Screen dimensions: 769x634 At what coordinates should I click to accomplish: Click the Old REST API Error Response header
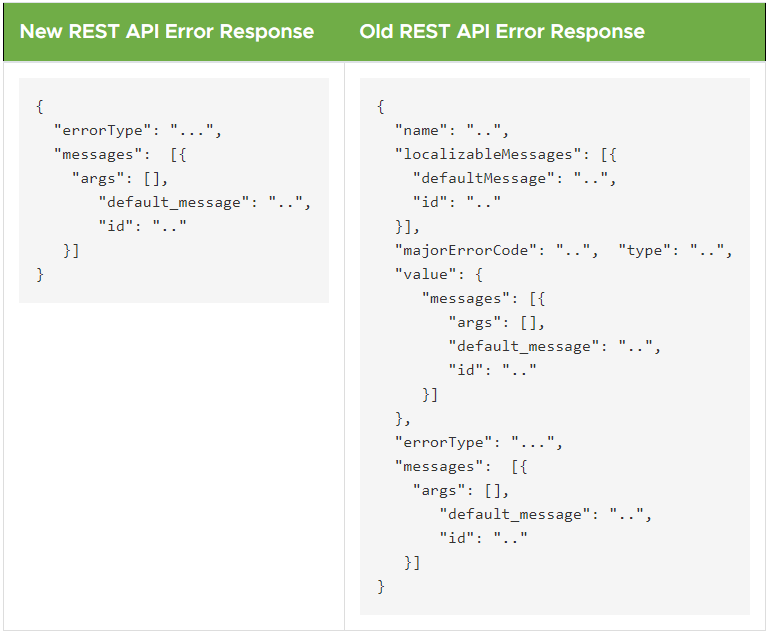click(502, 31)
